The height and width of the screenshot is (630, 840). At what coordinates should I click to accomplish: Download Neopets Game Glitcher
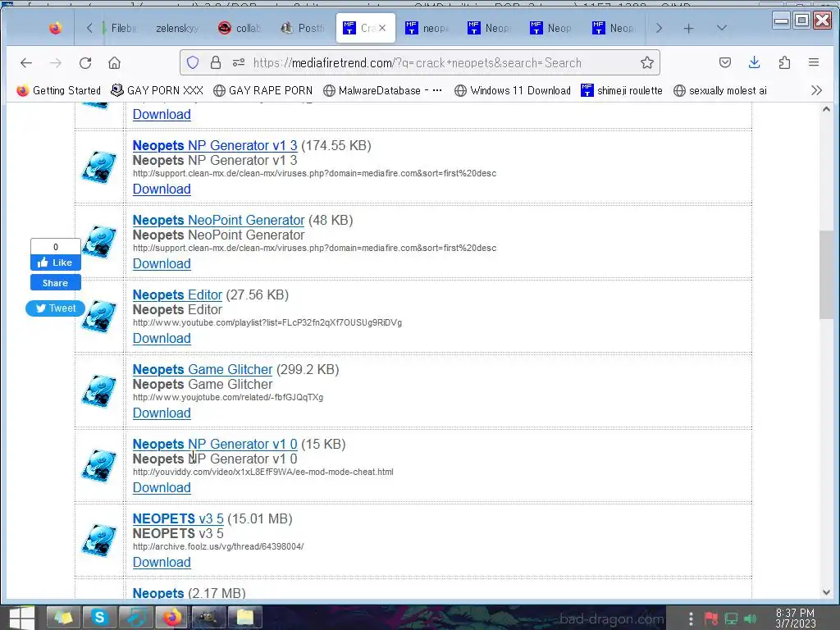coord(162,413)
